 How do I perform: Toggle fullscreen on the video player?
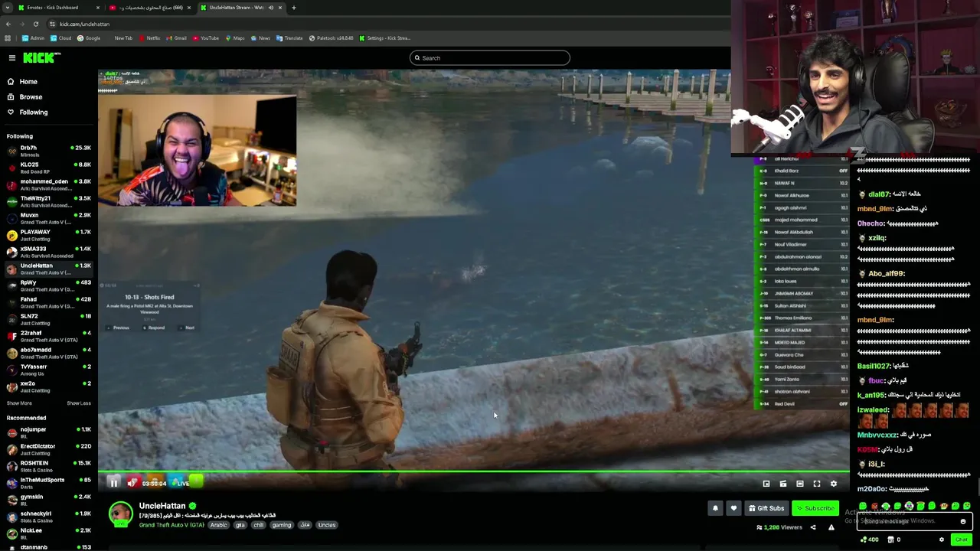[817, 484]
